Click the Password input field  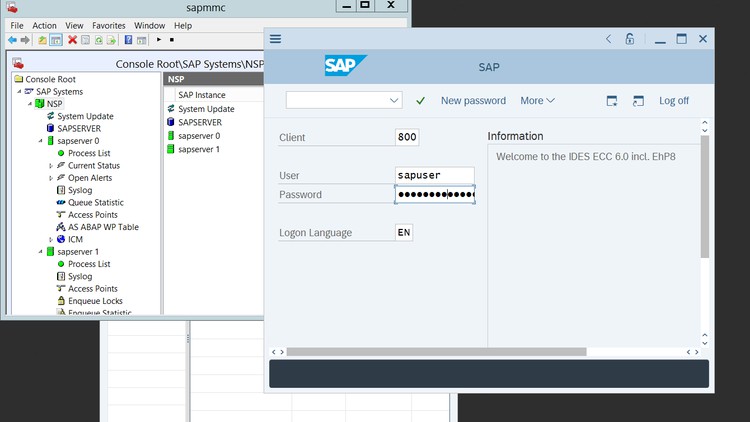[x=435, y=194]
